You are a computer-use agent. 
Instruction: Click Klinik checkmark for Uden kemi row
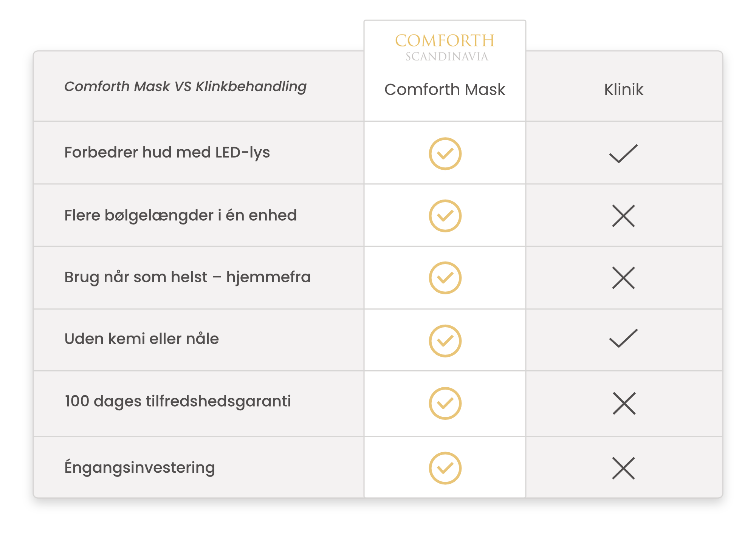click(x=623, y=338)
